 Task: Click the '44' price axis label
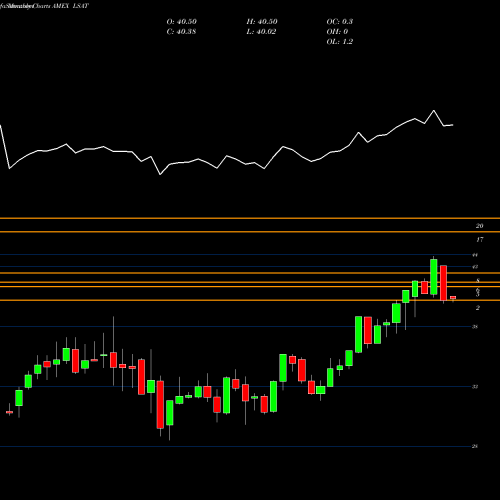[475, 255]
